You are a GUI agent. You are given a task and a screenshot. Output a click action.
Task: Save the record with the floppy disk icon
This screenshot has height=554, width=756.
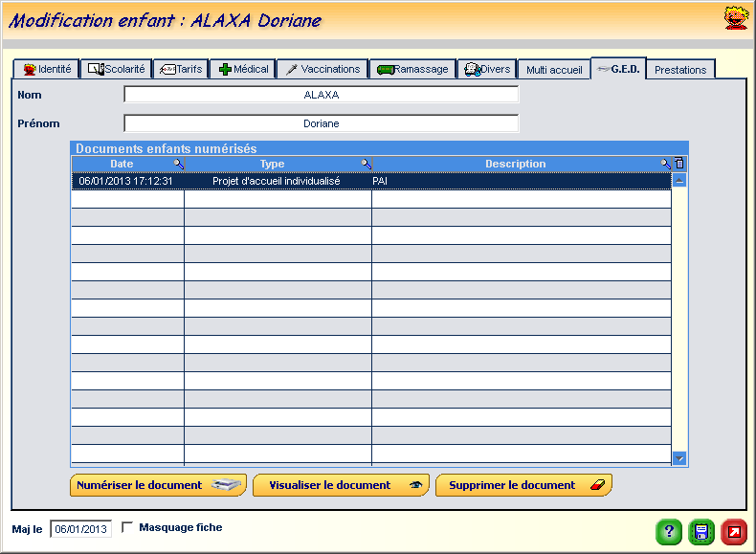701,531
